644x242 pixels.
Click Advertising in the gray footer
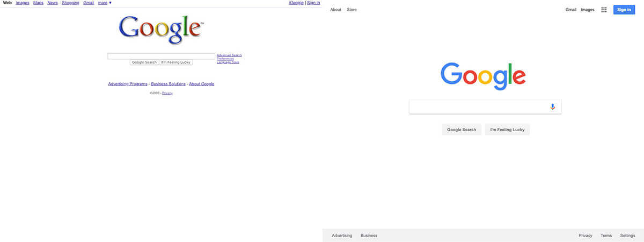(342, 236)
